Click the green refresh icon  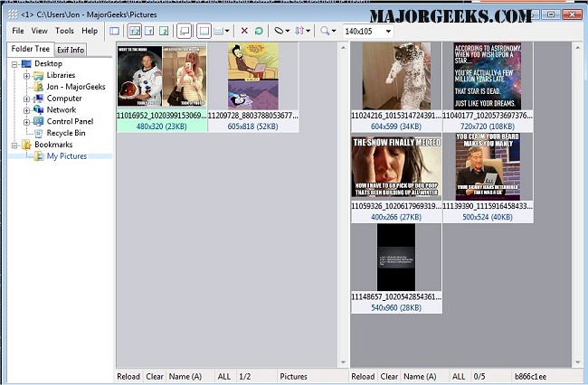coord(259,31)
